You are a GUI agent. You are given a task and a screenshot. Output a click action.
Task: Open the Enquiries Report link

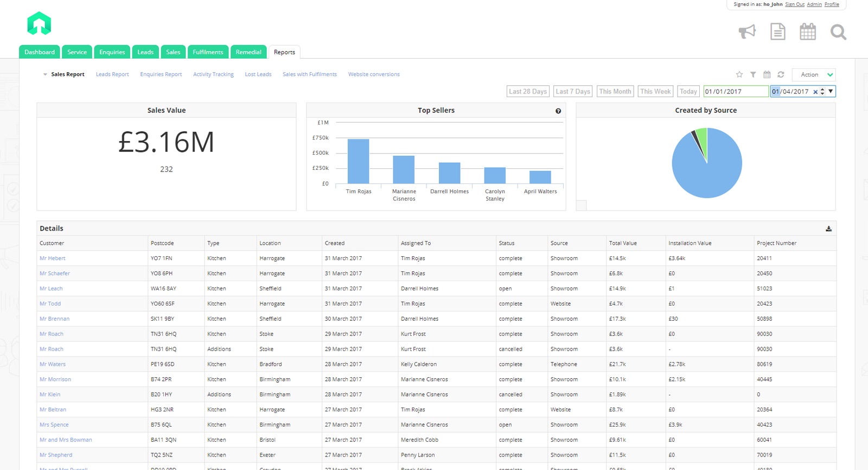click(161, 74)
